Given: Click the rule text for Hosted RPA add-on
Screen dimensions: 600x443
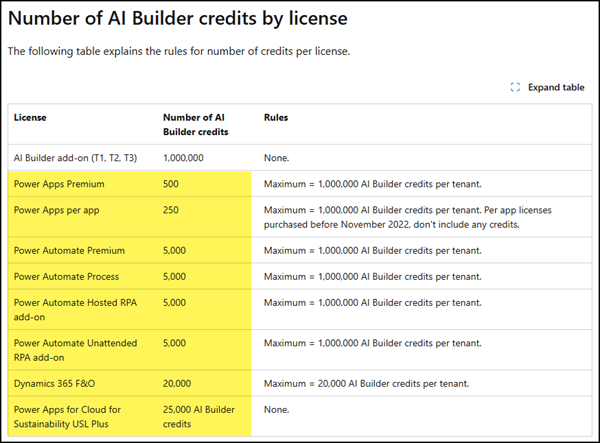Looking at the screenshot, I should click(372, 303).
